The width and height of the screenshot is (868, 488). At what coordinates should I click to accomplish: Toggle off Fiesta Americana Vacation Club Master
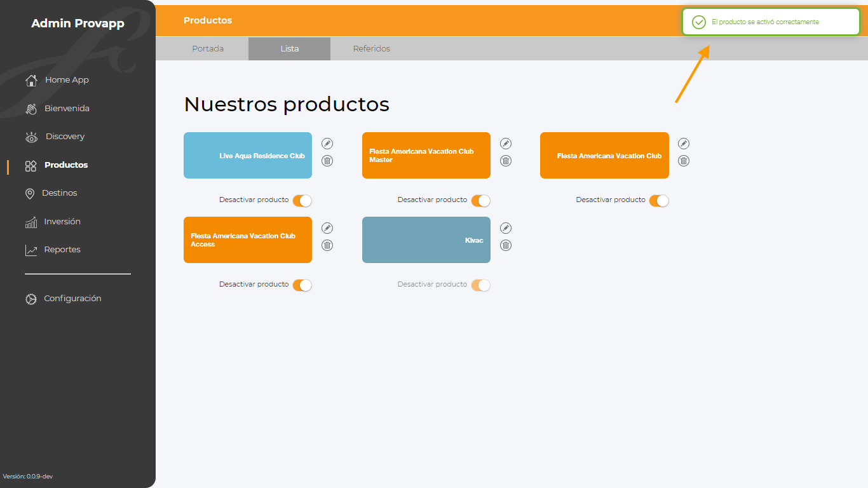(481, 201)
